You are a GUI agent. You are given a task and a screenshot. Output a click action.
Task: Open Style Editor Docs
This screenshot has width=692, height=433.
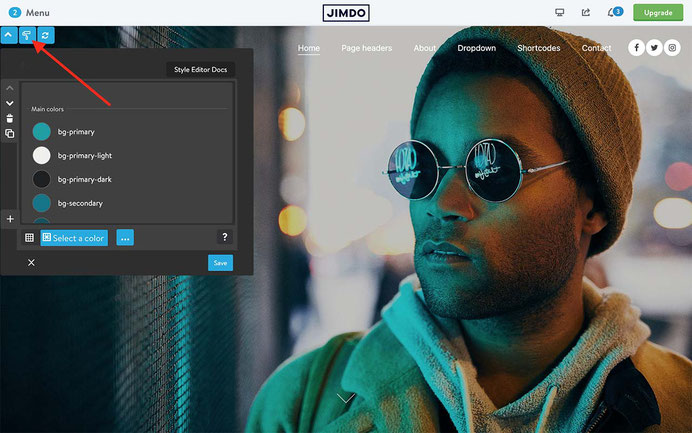tap(200, 70)
